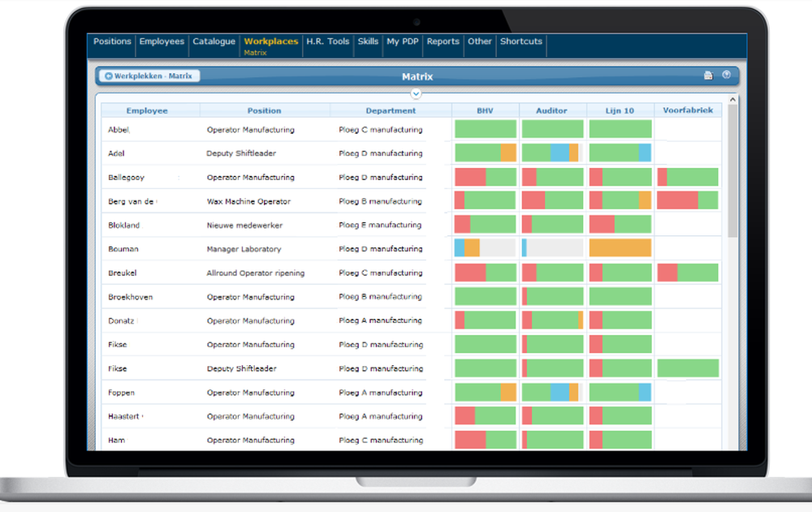Click Bouman's Auditor progress bar
The width and height of the screenshot is (812, 512).
[x=552, y=248]
